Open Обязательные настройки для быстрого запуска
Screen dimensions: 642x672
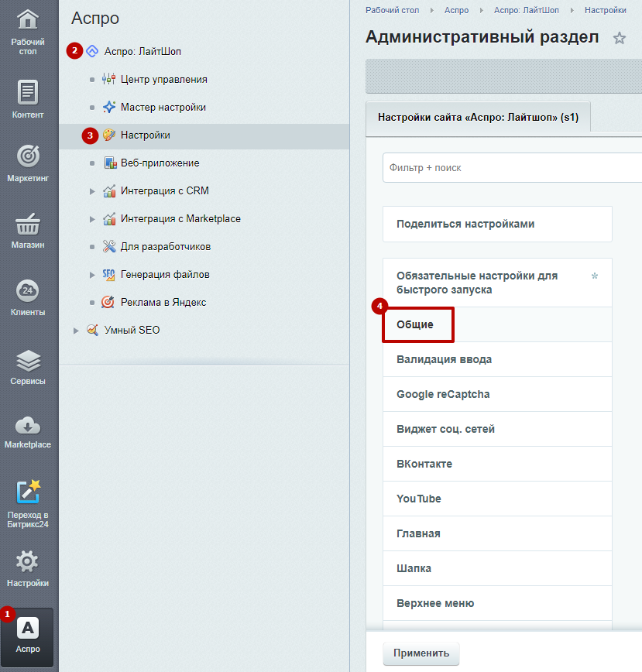498,283
